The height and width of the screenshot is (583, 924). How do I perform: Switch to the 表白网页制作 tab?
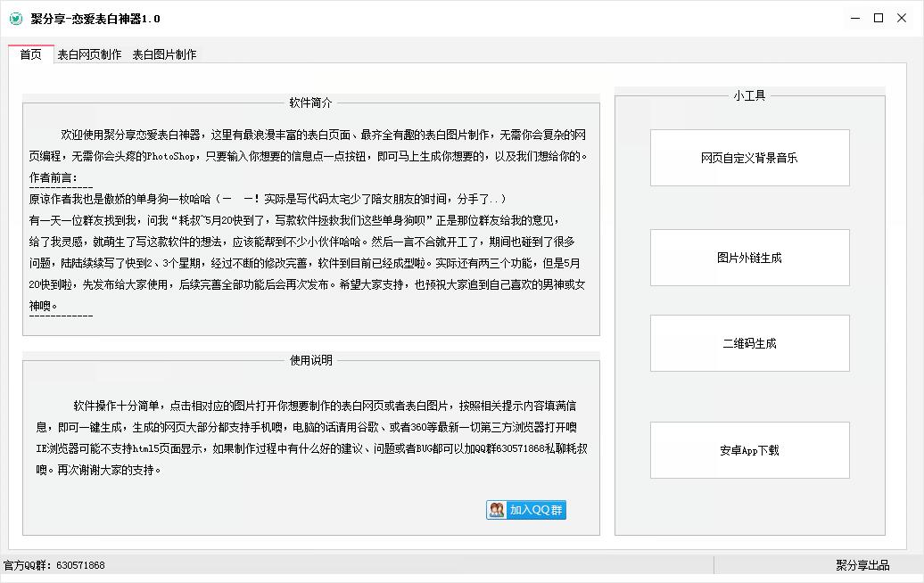click(x=89, y=53)
